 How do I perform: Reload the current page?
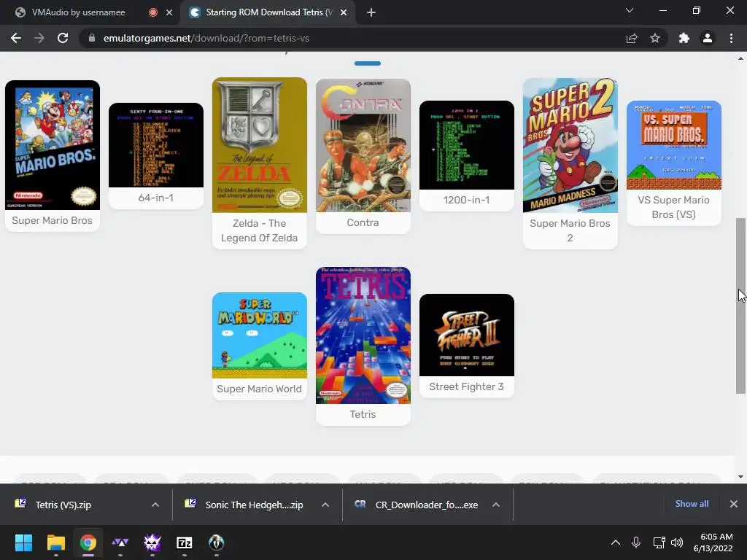[63, 38]
